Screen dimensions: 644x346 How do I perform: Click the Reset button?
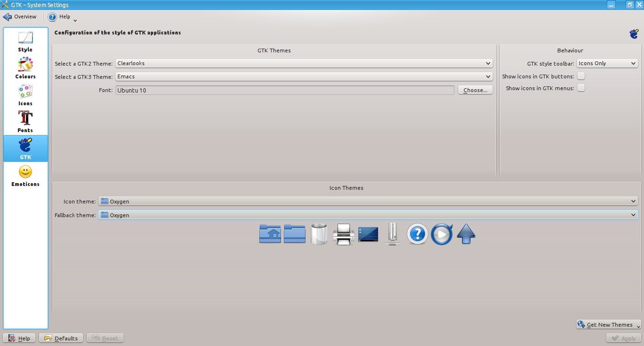coord(105,338)
